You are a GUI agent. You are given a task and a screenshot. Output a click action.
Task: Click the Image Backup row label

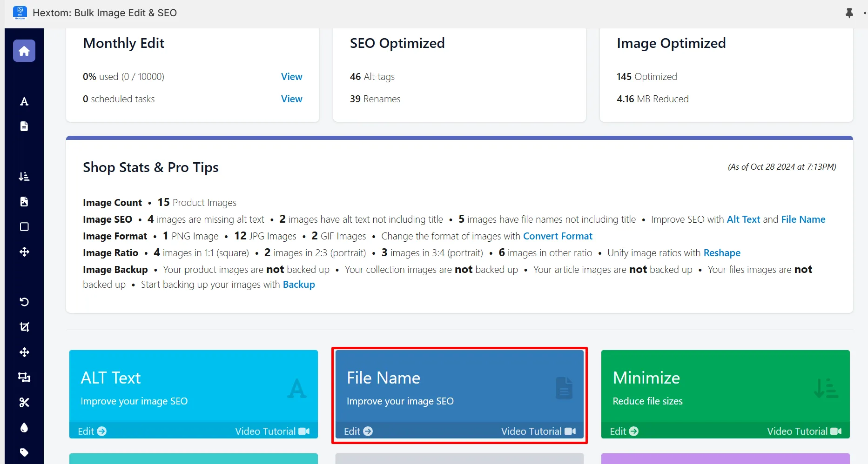tap(115, 270)
